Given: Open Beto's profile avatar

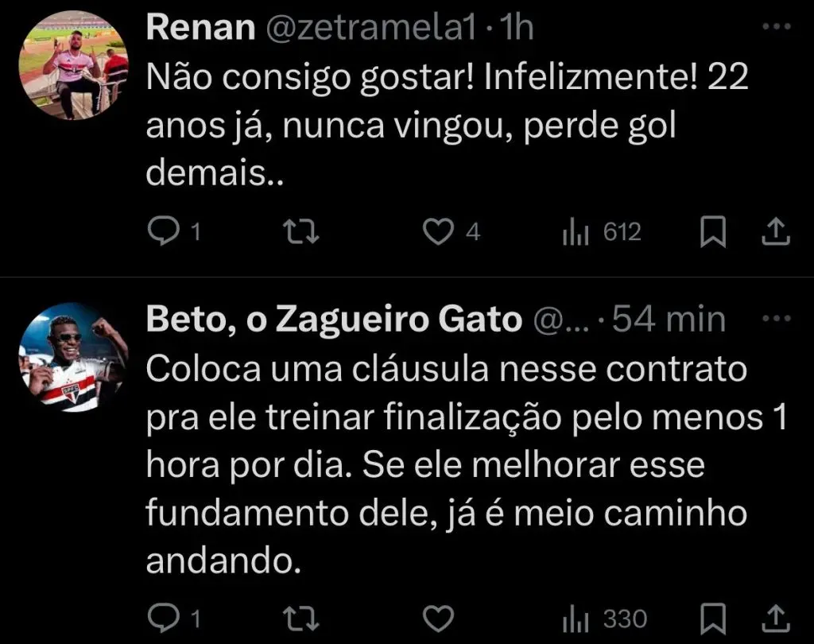Looking at the screenshot, I should pyautogui.click(x=74, y=358).
